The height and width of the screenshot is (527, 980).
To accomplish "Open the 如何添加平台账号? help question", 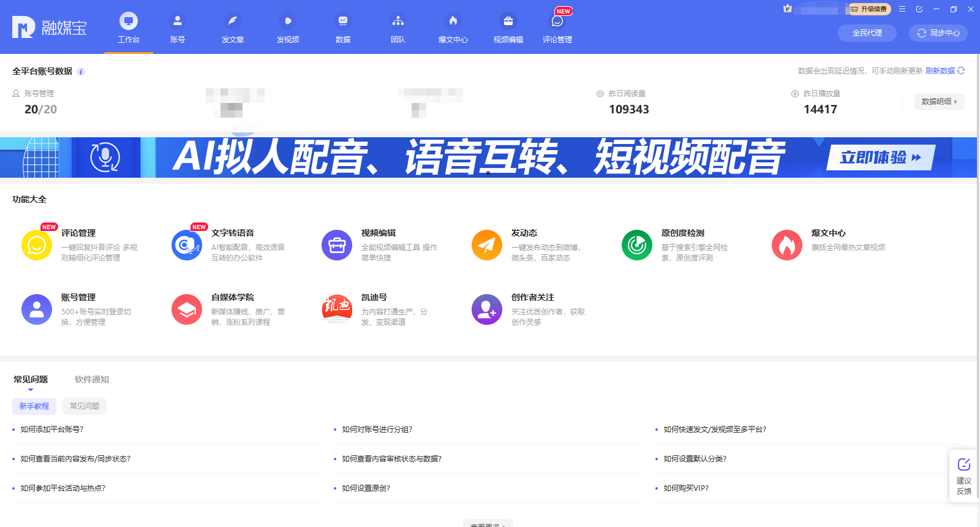I will (x=52, y=430).
